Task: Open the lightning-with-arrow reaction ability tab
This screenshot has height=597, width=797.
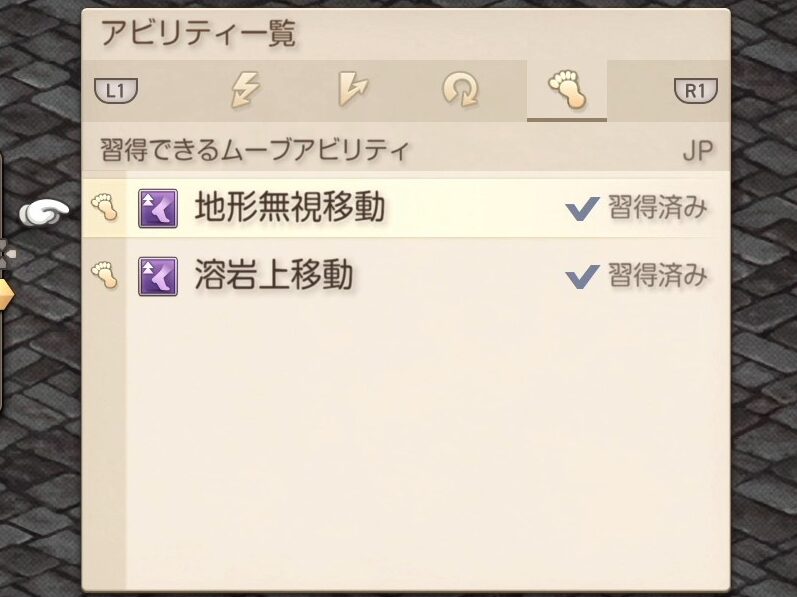Action: pos(353,92)
